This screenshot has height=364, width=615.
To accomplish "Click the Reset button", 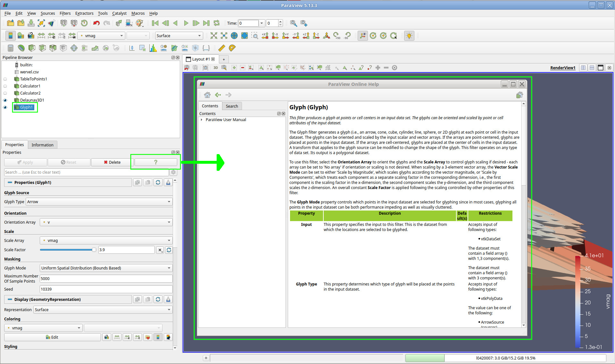I will click(69, 162).
